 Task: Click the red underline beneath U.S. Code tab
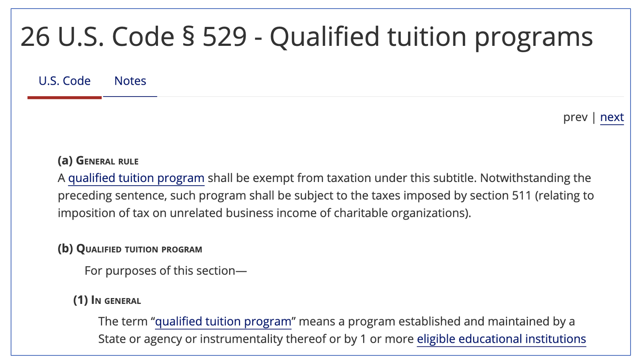(x=65, y=98)
